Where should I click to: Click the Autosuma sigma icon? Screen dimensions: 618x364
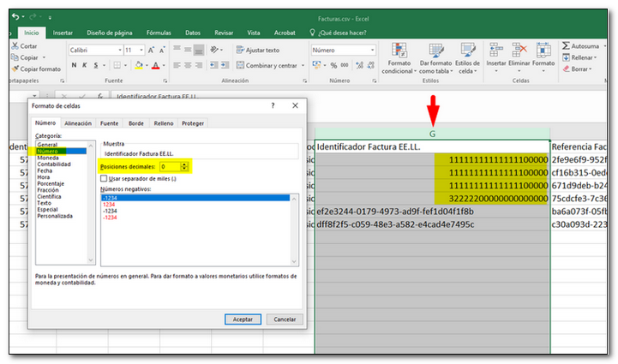tap(567, 46)
